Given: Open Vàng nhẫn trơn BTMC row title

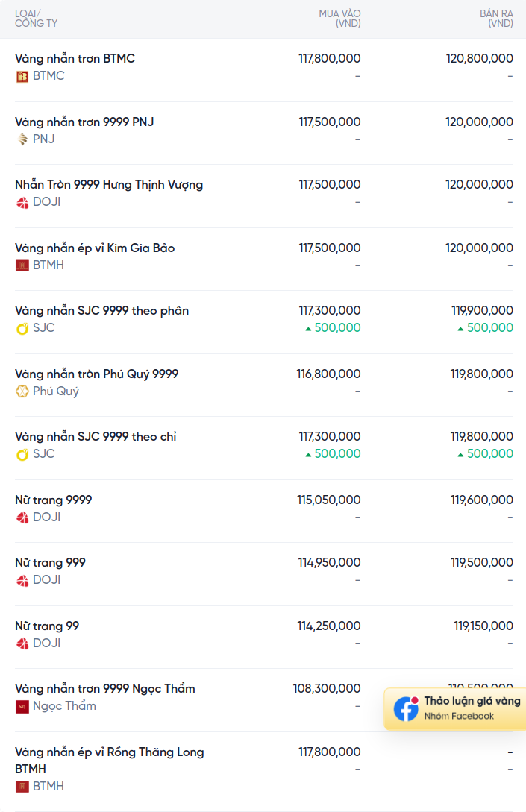Looking at the screenshot, I should click(x=75, y=58).
